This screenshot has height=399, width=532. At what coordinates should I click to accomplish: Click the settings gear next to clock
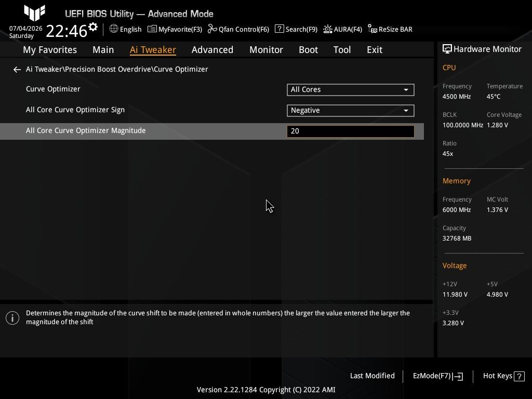93,27
